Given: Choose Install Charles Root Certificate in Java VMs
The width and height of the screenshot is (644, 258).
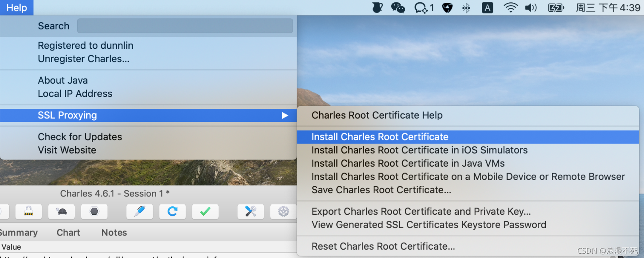Looking at the screenshot, I should click(468, 164).
